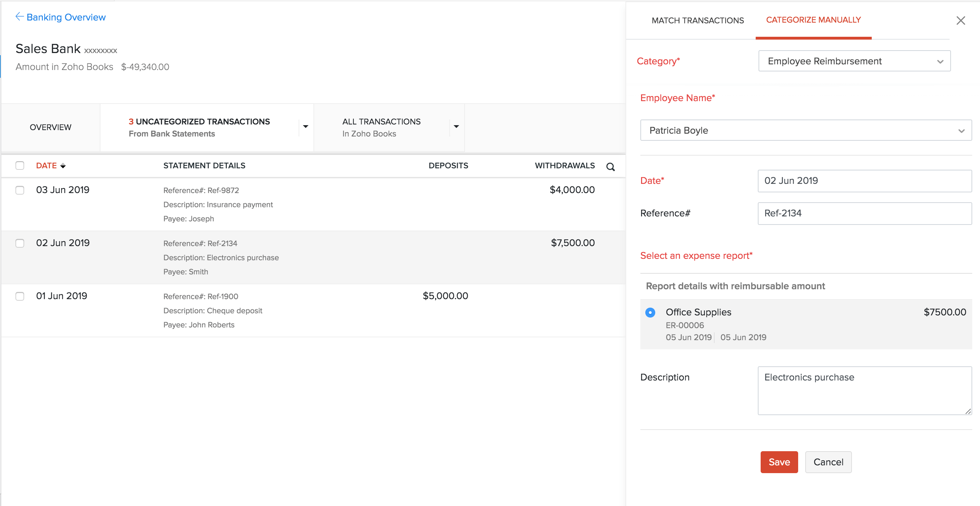This screenshot has width=980, height=506.
Task: Open the chevron beside ALL TRANSACTIONS
Action: [456, 127]
